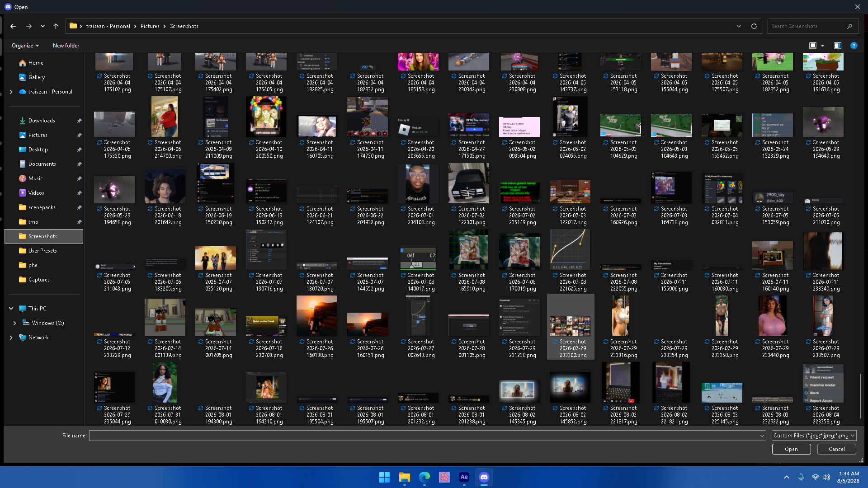
Task: Open After Effects from the taskbar
Action: click(x=464, y=477)
